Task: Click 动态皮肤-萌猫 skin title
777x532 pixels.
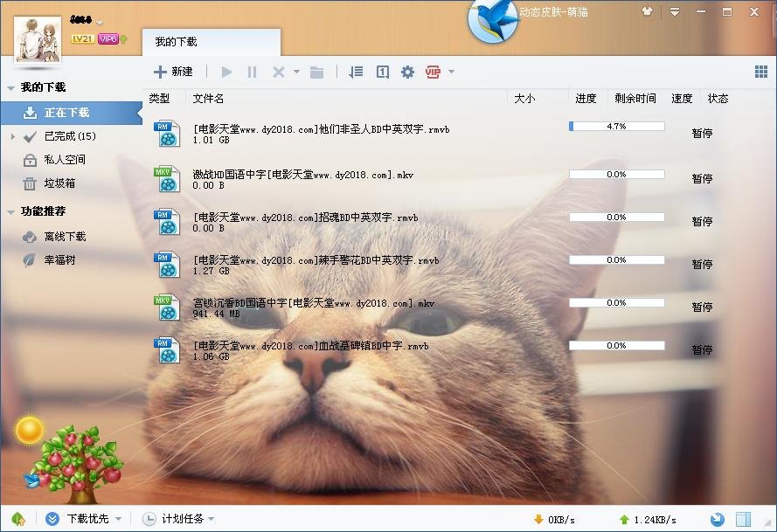Action: tap(553, 12)
